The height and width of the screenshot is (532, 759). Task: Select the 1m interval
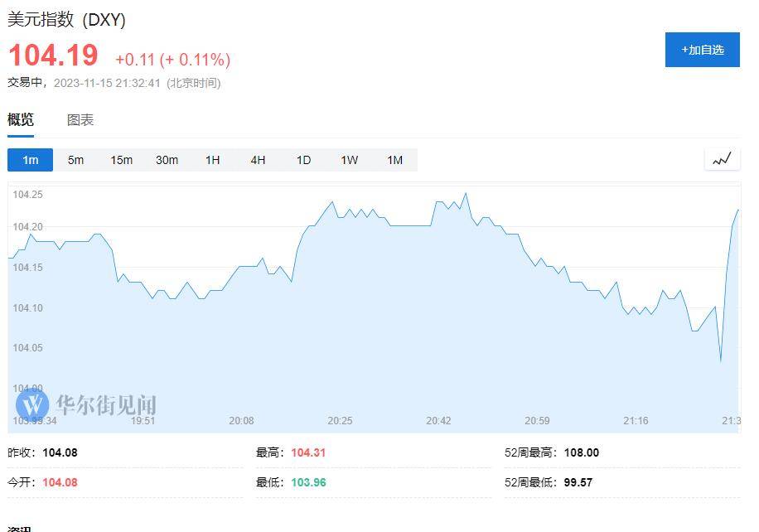pyautogui.click(x=31, y=160)
